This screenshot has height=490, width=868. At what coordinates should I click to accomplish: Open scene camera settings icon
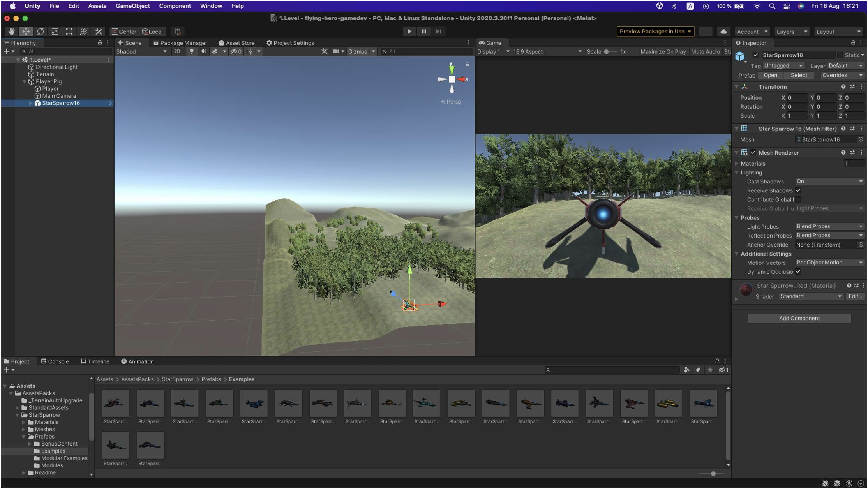(336, 51)
